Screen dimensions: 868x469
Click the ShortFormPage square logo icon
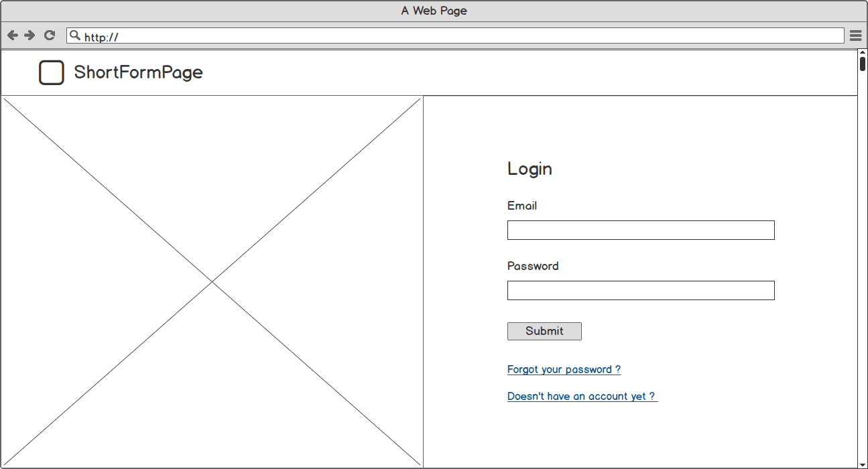tap(51, 72)
